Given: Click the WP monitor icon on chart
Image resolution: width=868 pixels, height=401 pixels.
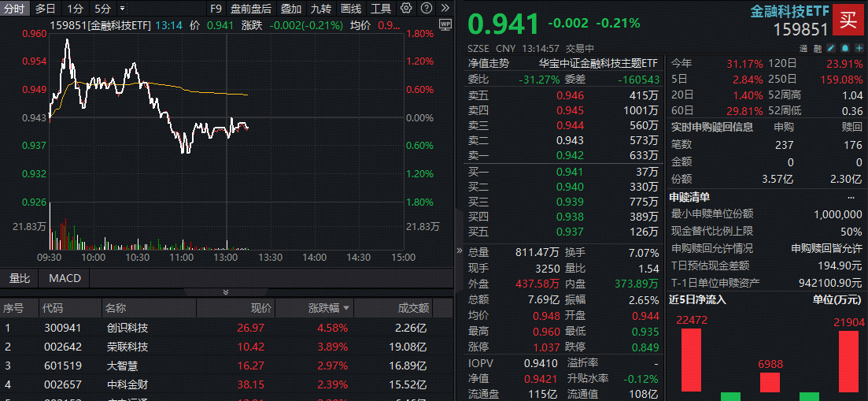Looking at the screenshot, I should 445,25.
